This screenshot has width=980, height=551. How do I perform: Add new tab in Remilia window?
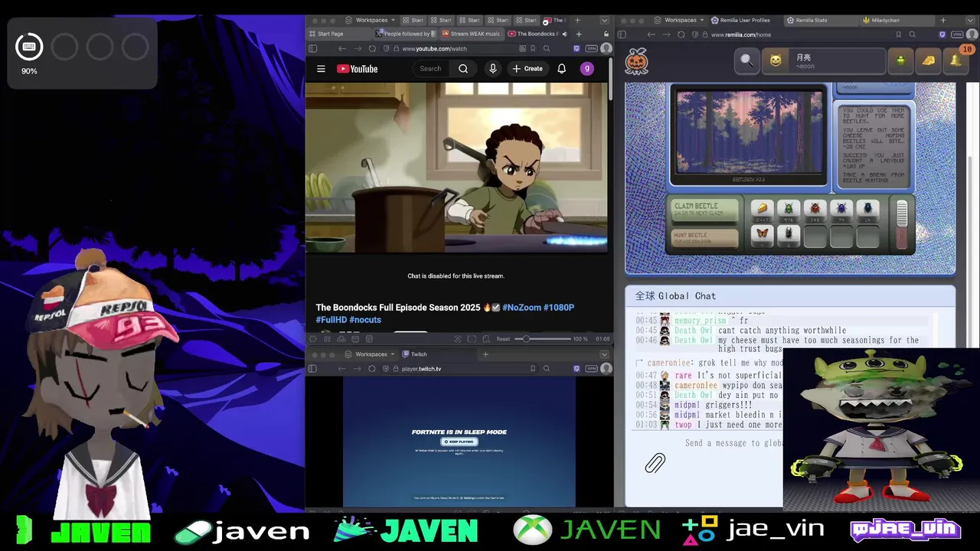944,21
